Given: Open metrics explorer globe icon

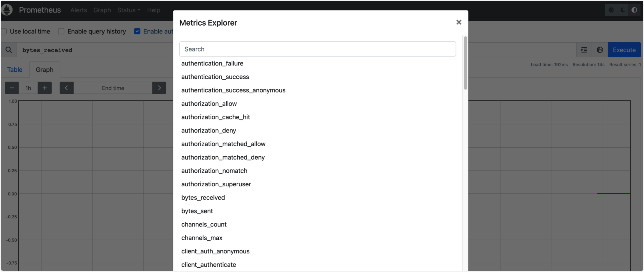Looking at the screenshot, I should [600, 50].
